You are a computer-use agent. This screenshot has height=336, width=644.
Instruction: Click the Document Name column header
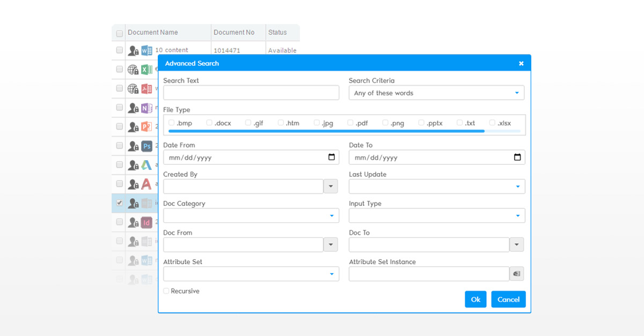click(152, 32)
